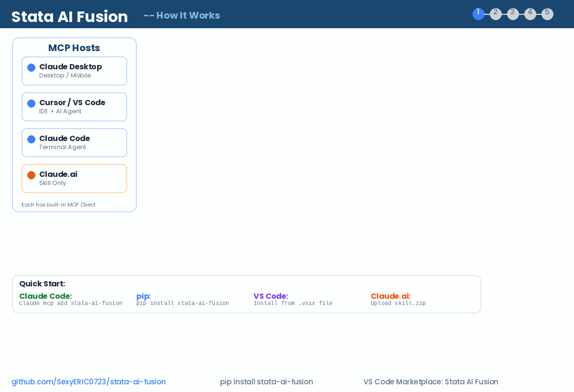The image size is (574, 392).
Task: Click 'Install from .vsix file' text
Action: [293, 303]
